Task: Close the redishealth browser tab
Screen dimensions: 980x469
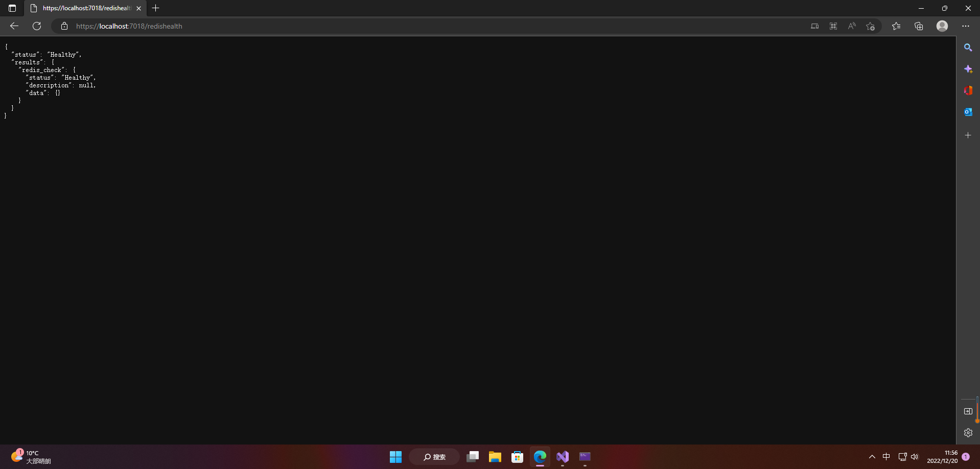Action: point(138,8)
